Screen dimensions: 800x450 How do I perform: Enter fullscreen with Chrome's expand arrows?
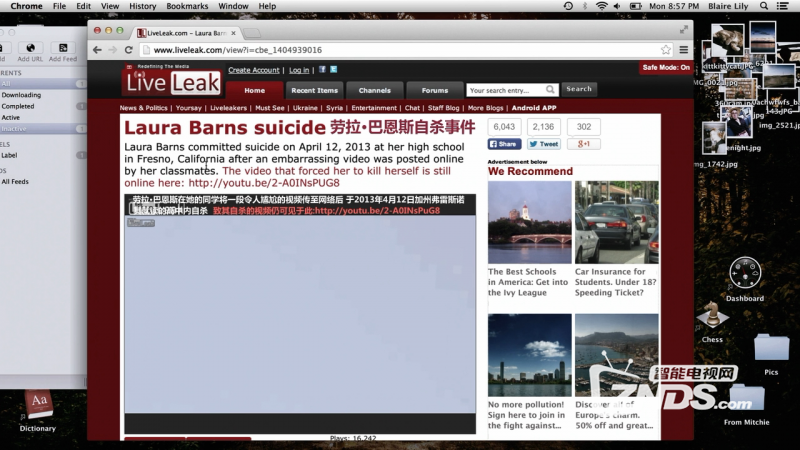pyautogui.click(x=684, y=30)
